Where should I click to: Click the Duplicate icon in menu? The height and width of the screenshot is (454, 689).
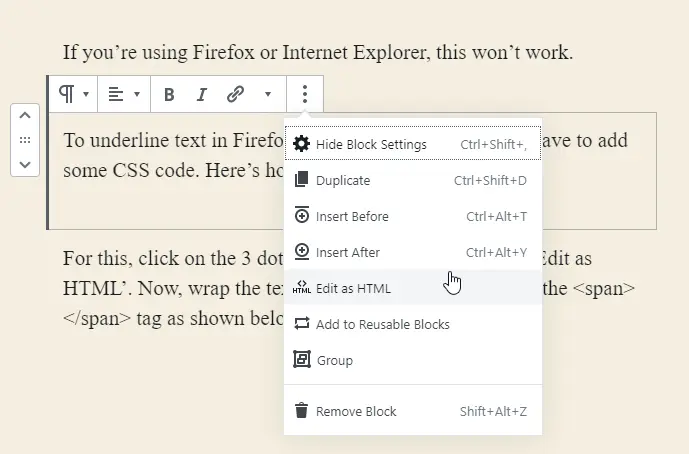(301, 181)
